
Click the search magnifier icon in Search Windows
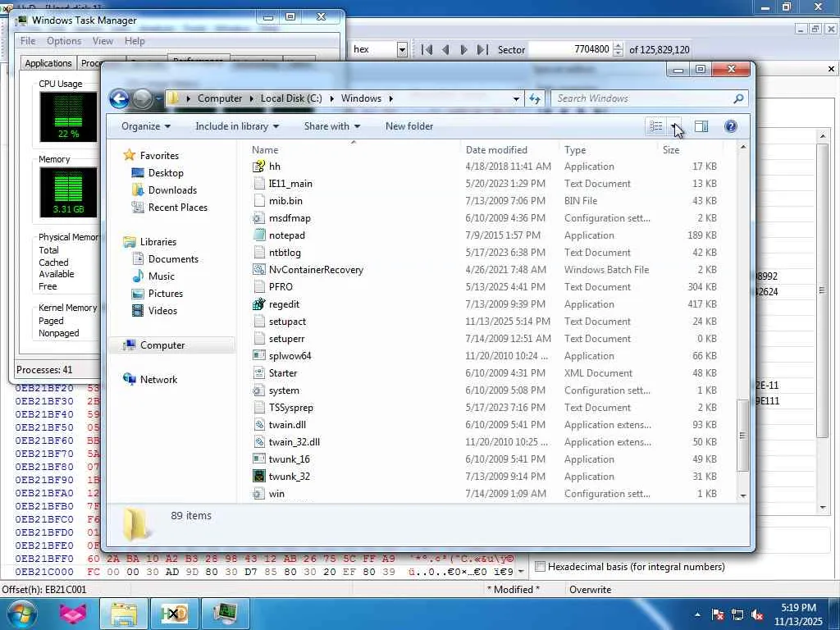pyautogui.click(x=738, y=98)
